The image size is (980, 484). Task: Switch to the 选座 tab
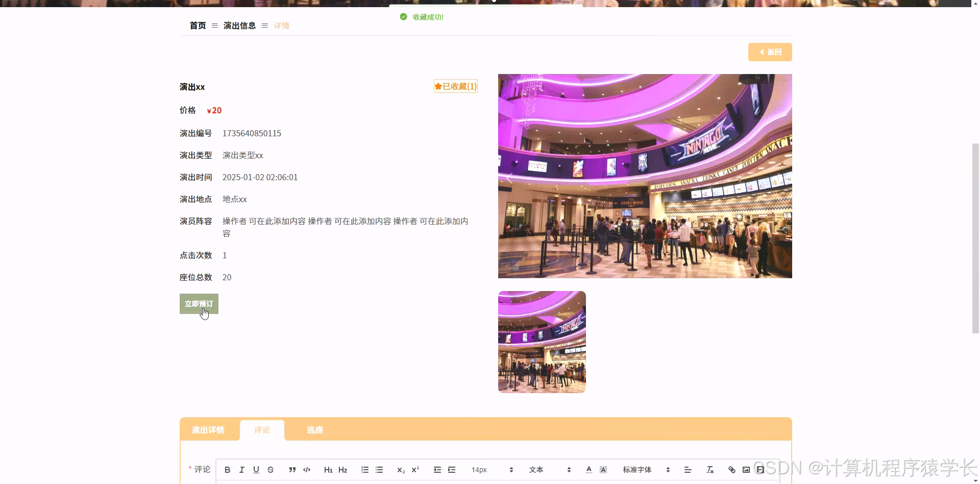314,430
